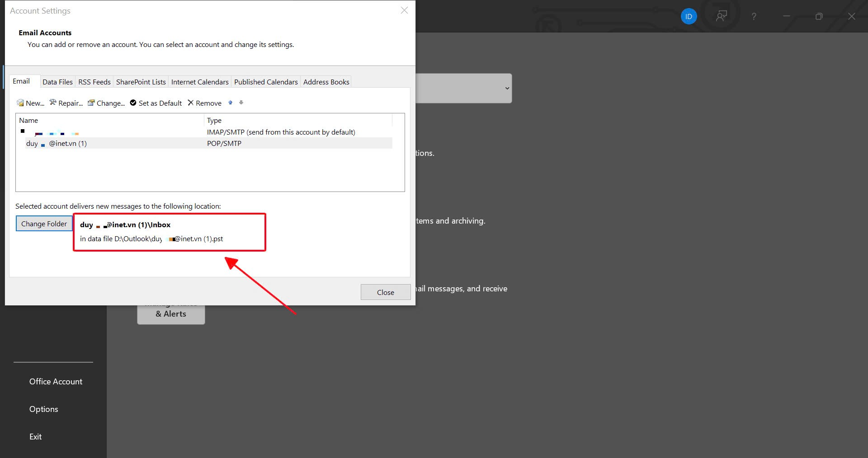This screenshot has width=868, height=458.
Task: Click the feedback person icon in title bar
Action: click(x=722, y=16)
